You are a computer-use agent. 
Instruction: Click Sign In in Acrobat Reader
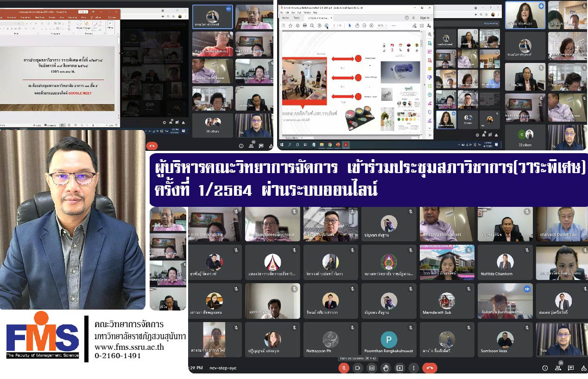pyautogui.click(x=424, y=18)
